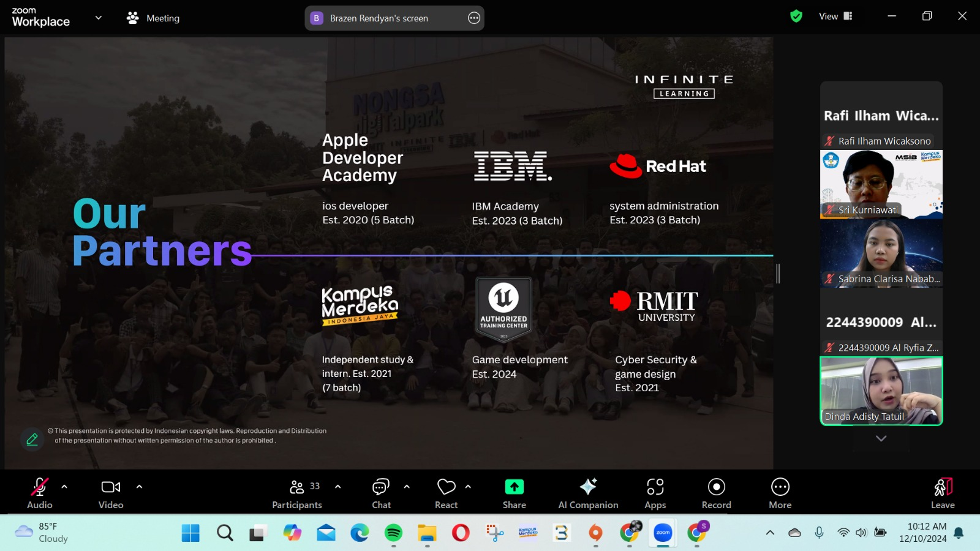980x551 pixels.
Task: Open View layout menu
Action: click(835, 16)
